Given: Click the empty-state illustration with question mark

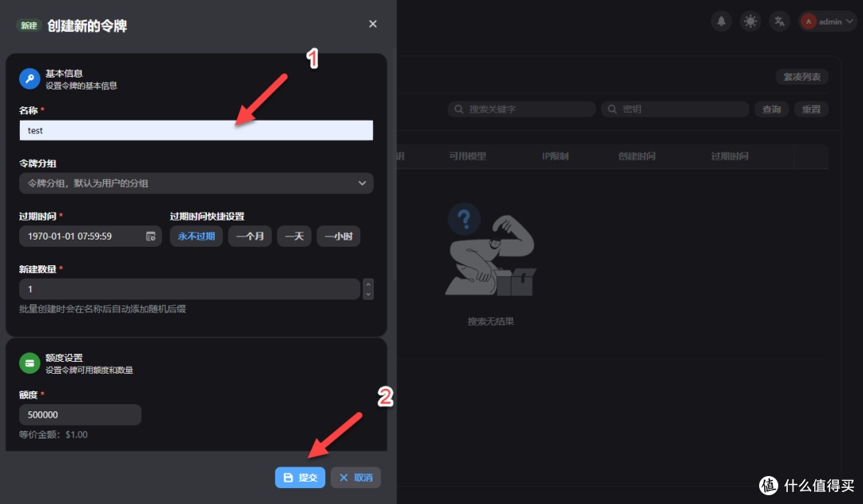Looking at the screenshot, I should 491,249.
